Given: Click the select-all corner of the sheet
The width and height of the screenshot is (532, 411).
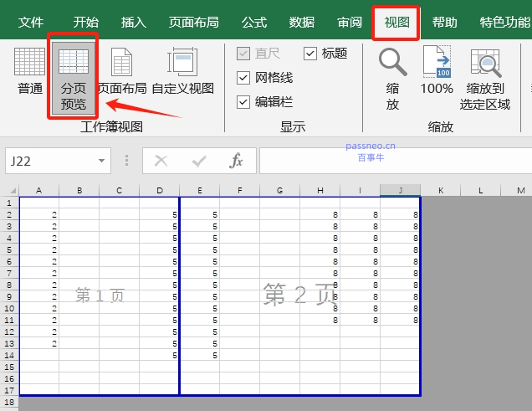Looking at the screenshot, I should (9, 191).
